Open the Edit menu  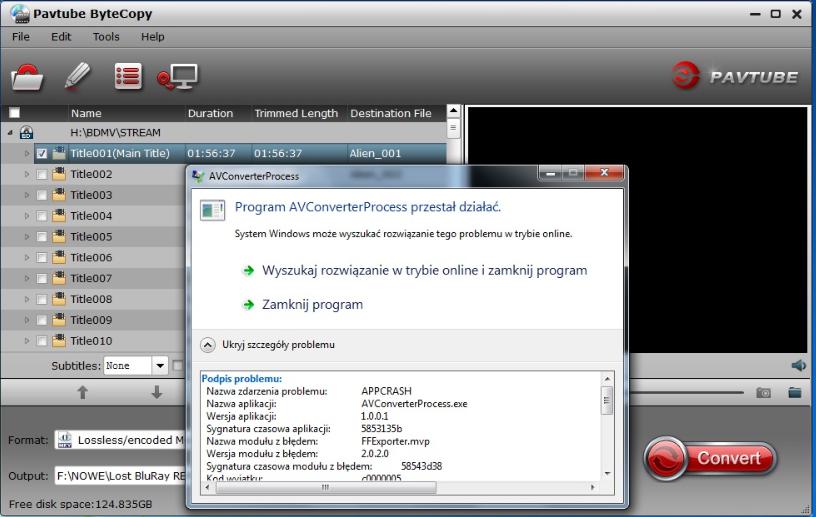[61, 36]
